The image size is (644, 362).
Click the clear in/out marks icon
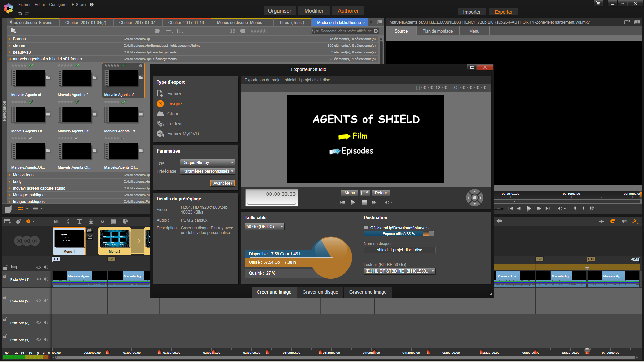pyautogui.click(x=592, y=208)
